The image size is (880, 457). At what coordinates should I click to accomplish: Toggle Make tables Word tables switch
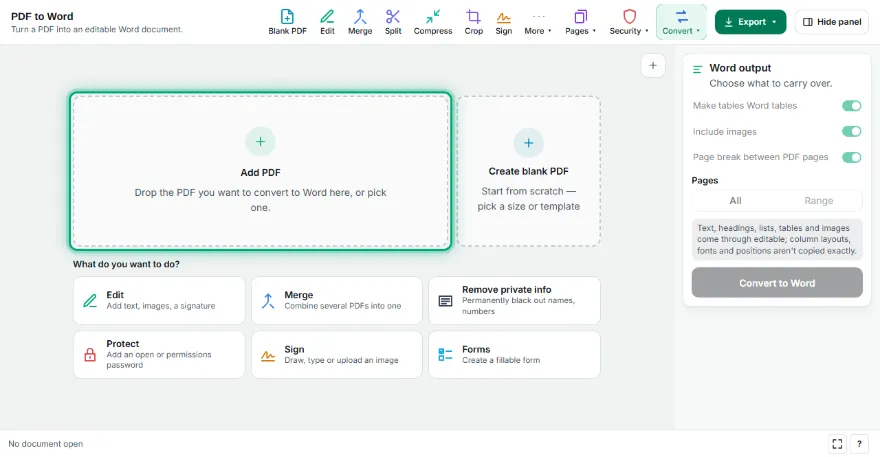coord(851,106)
